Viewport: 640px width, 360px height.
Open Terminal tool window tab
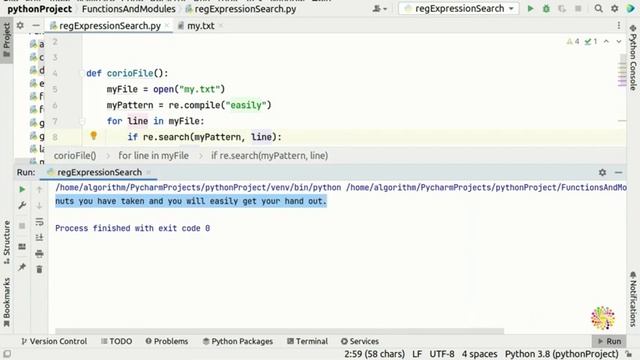coord(307,341)
